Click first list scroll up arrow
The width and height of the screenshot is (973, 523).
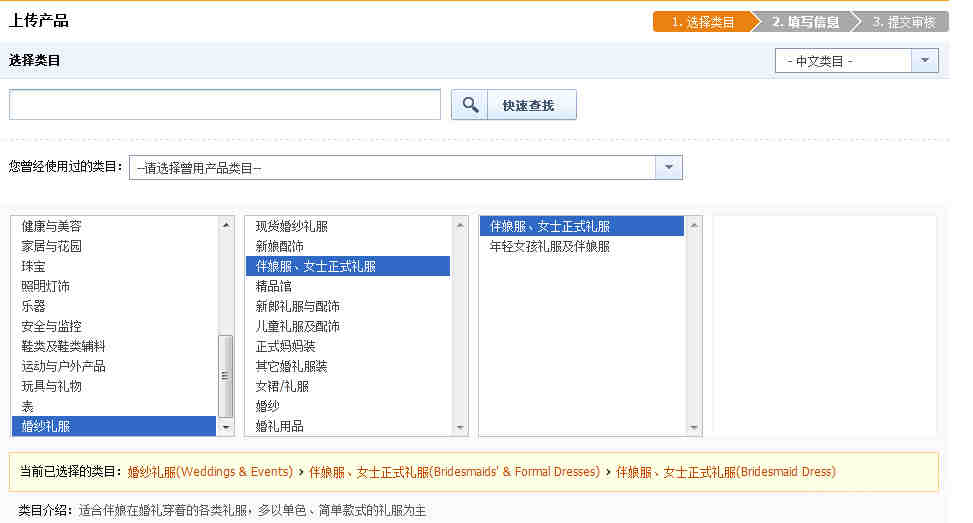pyautogui.click(x=226, y=225)
